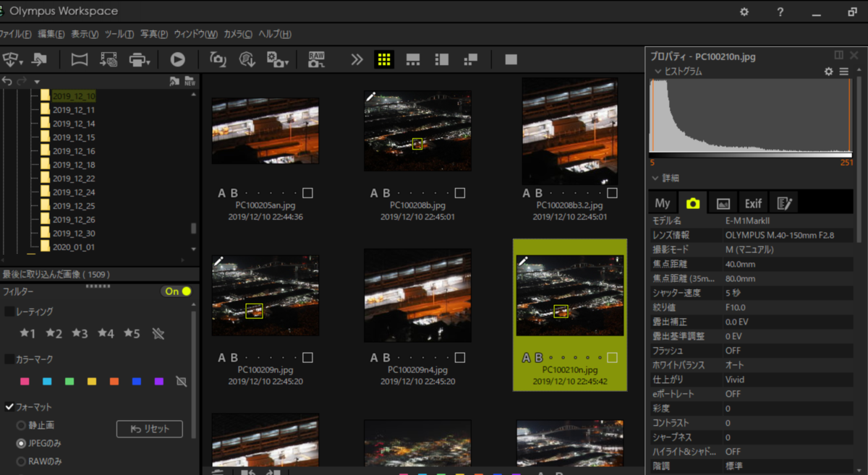Click the no-rating crossed star icon
Viewport: 868px width, 475px height.
pos(159,333)
